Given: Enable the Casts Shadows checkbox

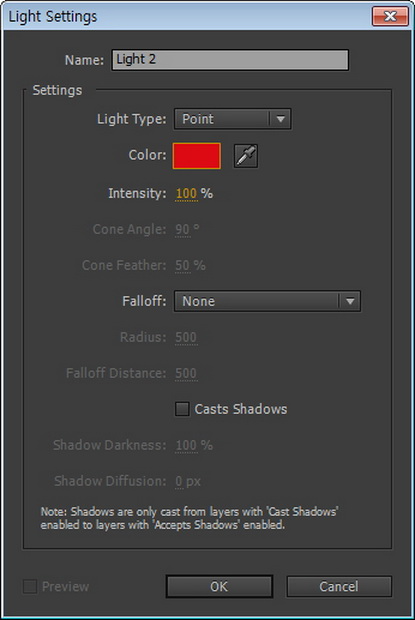Looking at the screenshot, I should (x=182, y=409).
